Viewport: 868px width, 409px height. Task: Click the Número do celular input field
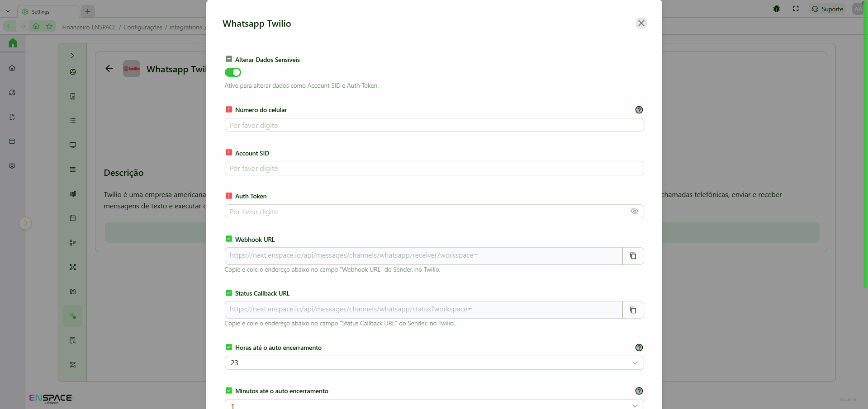[x=434, y=125]
